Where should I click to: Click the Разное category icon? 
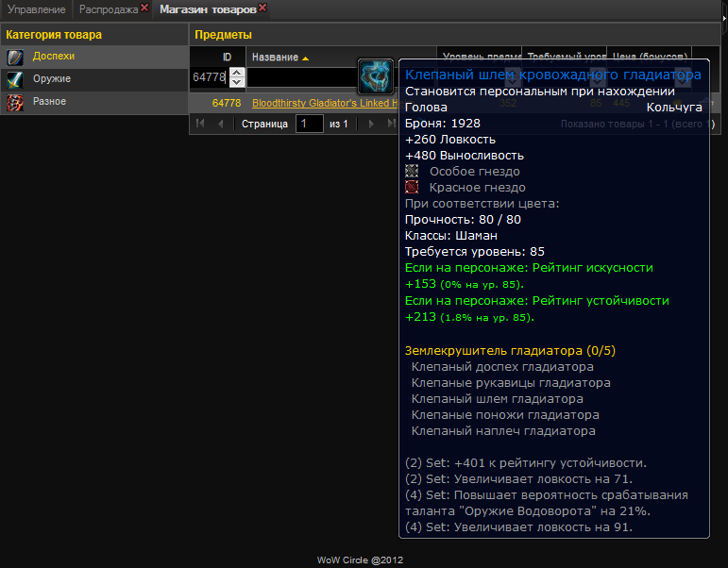pyautogui.click(x=15, y=103)
